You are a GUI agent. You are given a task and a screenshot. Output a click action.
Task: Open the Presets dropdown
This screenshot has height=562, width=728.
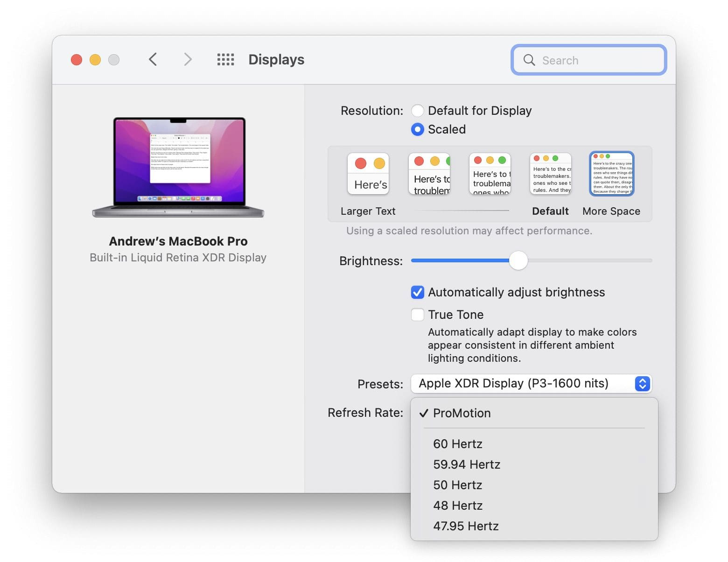pyautogui.click(x=531, y=384)
